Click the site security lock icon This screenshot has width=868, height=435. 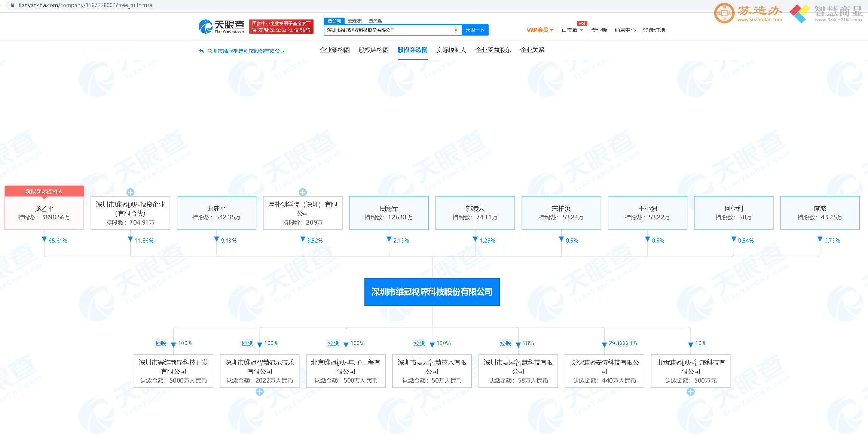(12, 5)
